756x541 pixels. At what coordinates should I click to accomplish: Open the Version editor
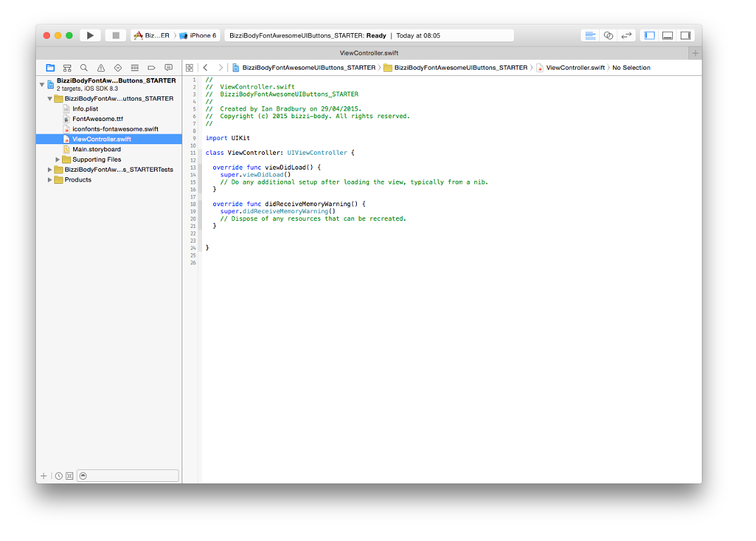pyautogui.click(x=626, y=34)
